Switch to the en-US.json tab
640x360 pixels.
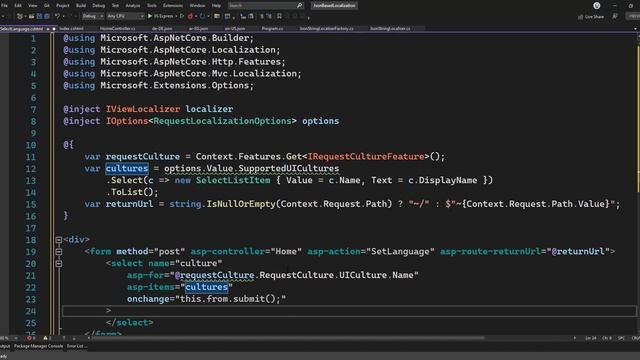click(235, 29)
